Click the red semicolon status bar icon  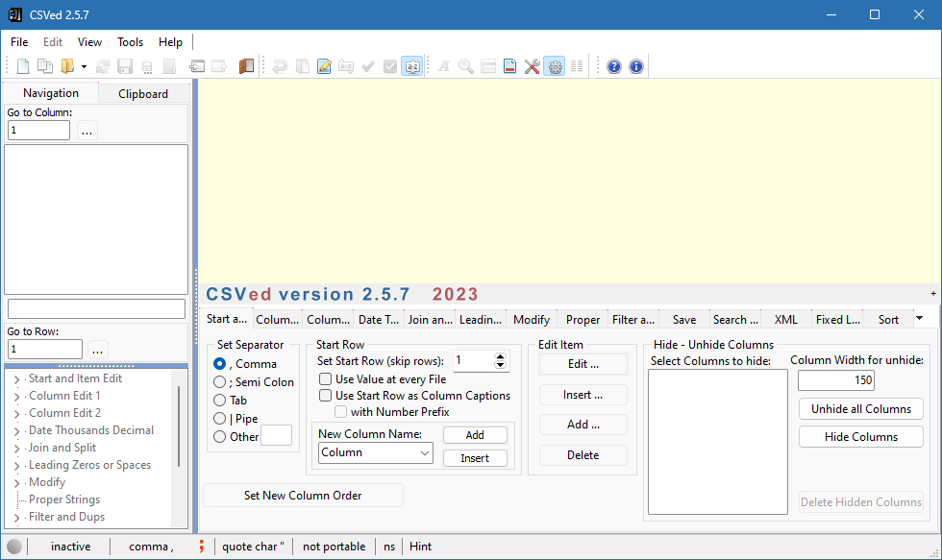coord(201,547)
